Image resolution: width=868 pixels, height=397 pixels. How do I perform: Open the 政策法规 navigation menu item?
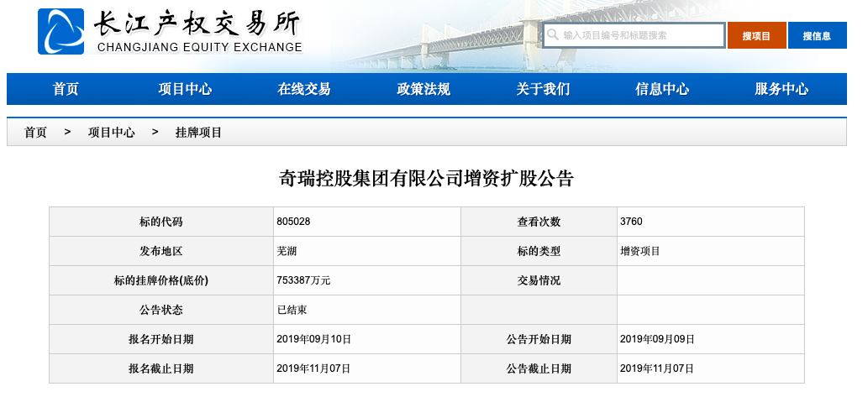[x=423, y=89]
